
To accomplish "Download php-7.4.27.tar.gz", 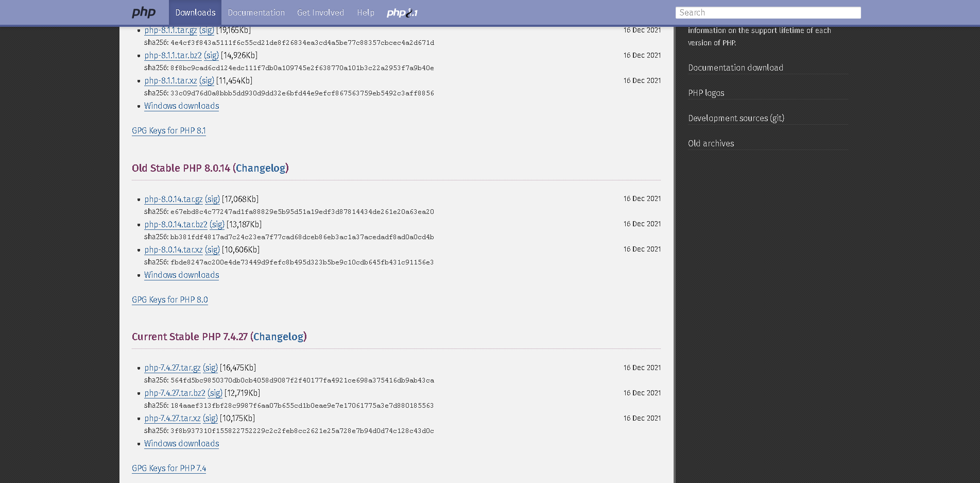I will pyautogui.click(x=173, y=368).
